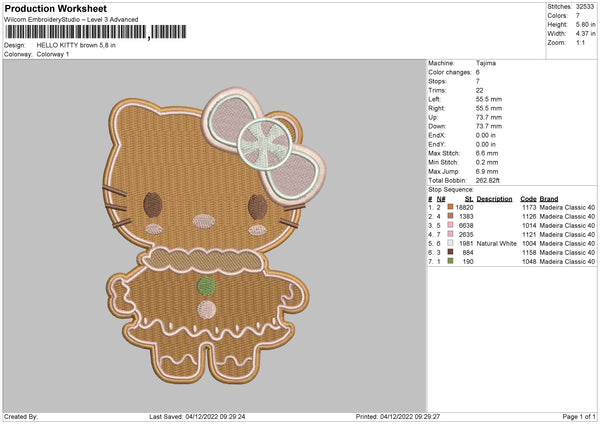Pick the Natural White swatch in stop 5

click(x=451, y=243)
